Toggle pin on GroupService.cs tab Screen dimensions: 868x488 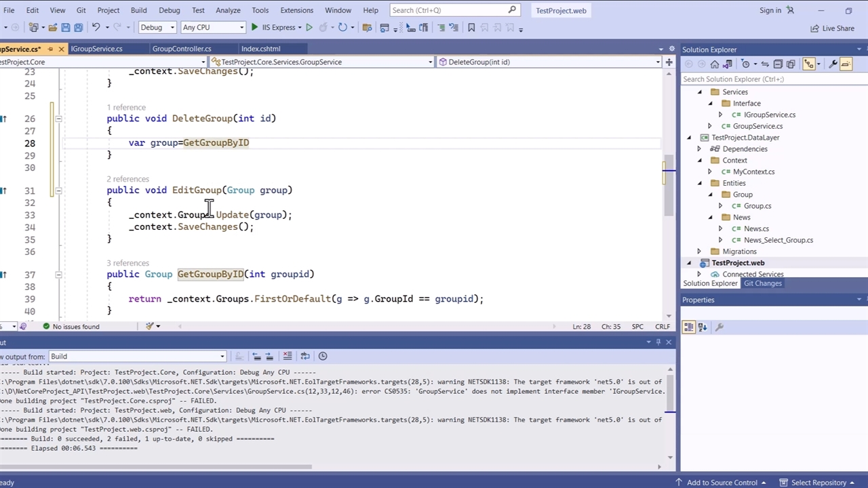click(50, 49)
